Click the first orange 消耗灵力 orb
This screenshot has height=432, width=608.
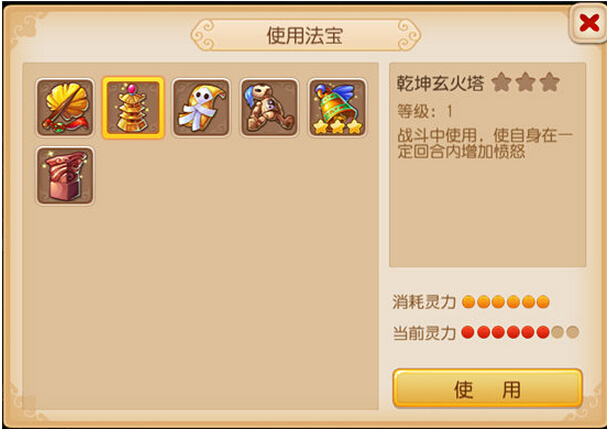pyautogui.click(x=469, y=302)
